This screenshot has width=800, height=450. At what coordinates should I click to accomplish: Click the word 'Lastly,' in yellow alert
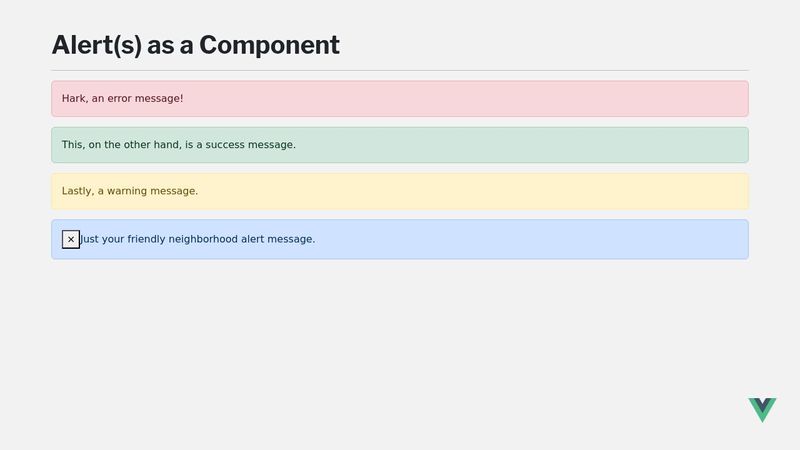78,191
